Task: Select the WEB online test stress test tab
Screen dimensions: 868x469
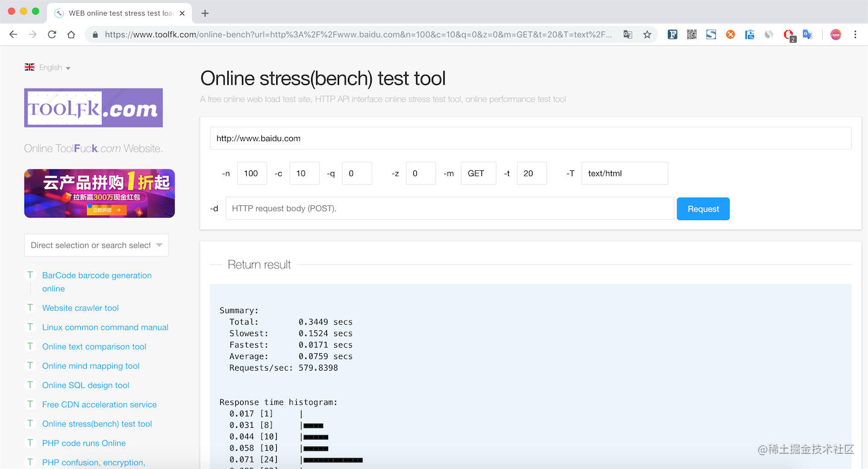Action: 119,13
